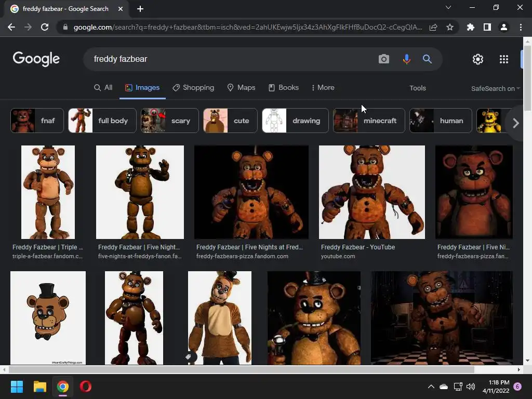Open the Freddy costume image result
532x399 pixels.
pyautogui.click(x=220, y=317)
